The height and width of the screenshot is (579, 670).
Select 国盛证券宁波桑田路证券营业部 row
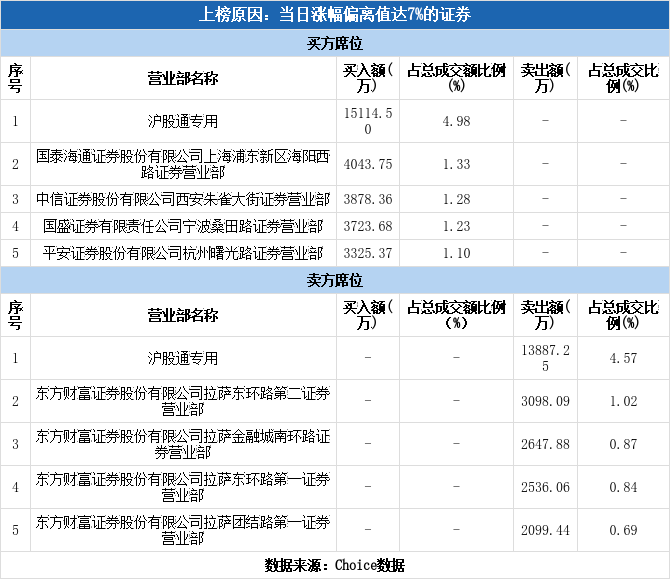coord(335,226)
